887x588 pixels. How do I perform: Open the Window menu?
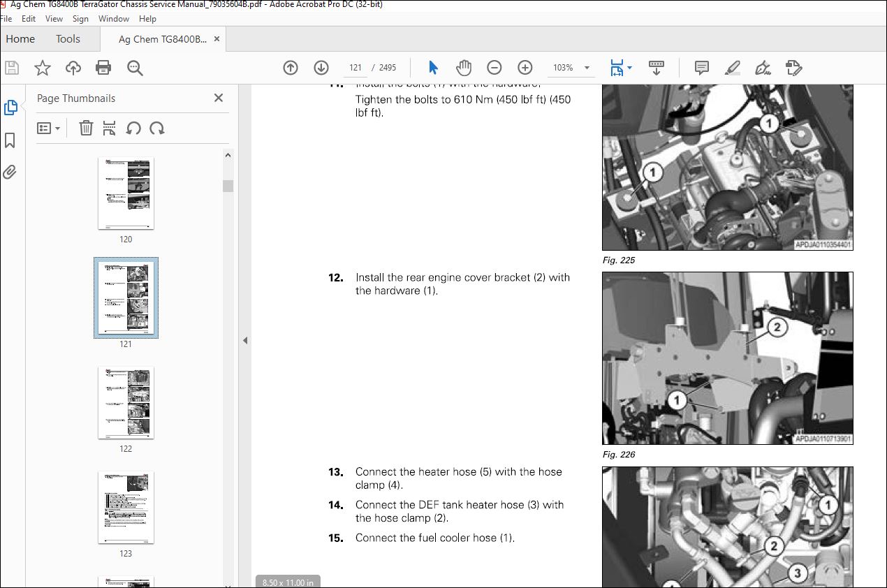pos(113,19)
